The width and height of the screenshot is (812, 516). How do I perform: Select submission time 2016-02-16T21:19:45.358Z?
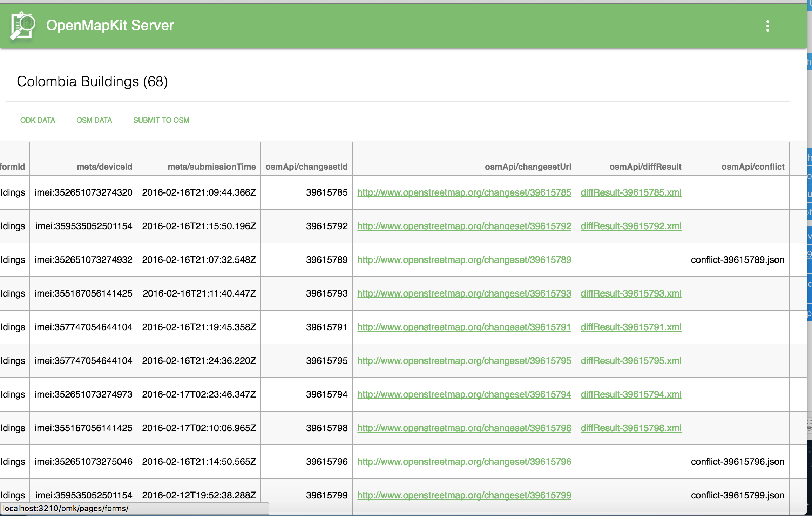[x=199, y=327]
